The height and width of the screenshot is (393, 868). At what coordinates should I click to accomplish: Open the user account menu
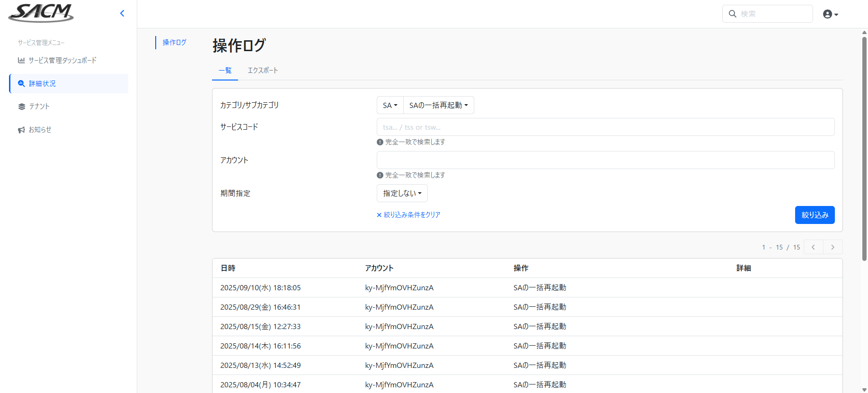pos(830,14)
